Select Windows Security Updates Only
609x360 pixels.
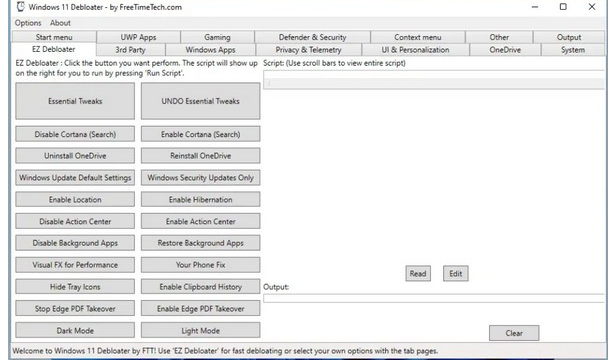[x=200, y=178]
